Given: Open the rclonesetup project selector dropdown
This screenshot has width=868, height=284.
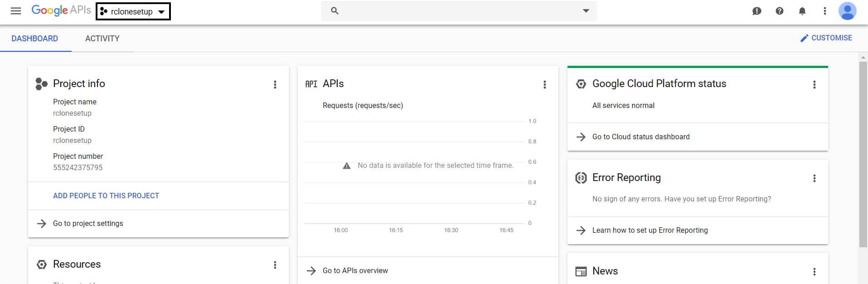Looking at the screenshot, I should click(133, 11).
